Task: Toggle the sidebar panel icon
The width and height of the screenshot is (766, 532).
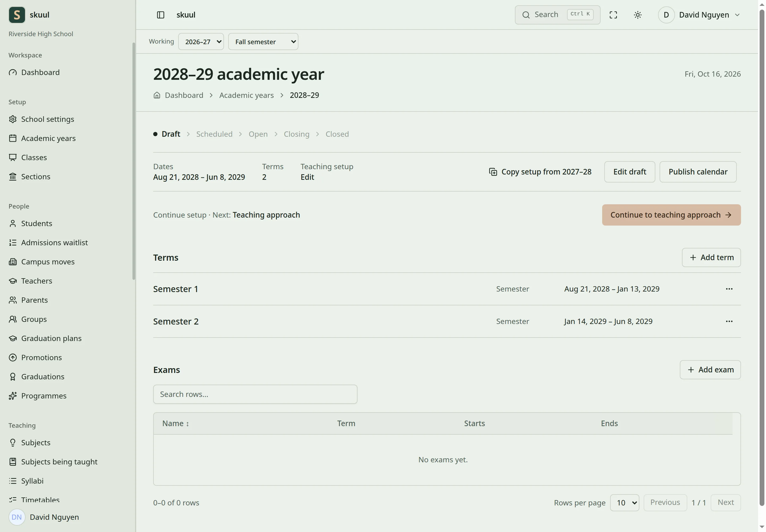Action: 160,15
